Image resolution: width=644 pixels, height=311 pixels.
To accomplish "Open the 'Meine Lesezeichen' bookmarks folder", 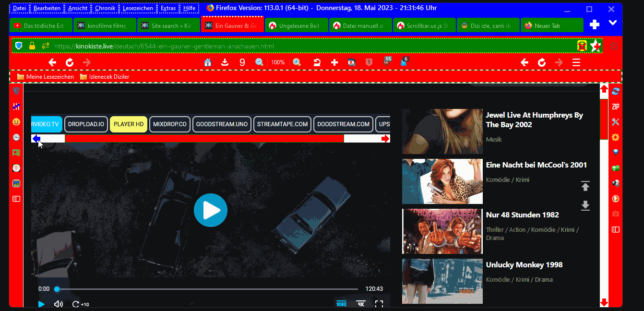I will click(46, 77).
